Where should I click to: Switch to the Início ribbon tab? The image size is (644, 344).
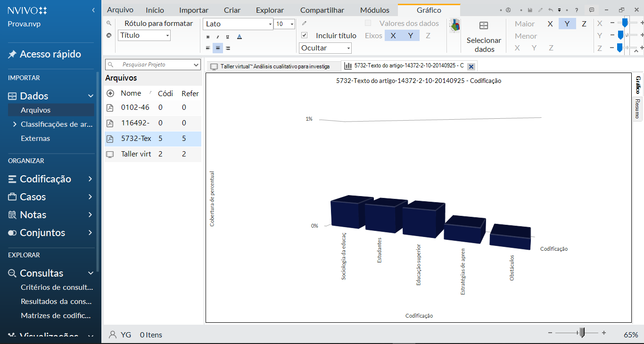click(155, 10)
